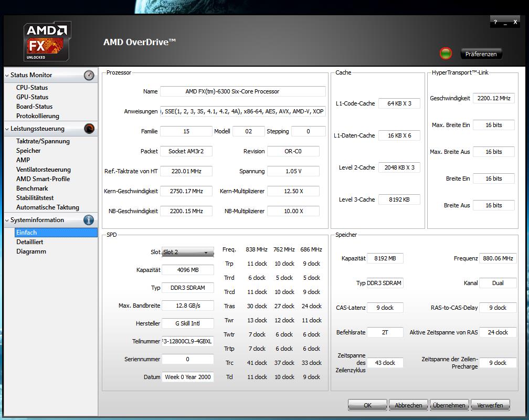Click the Tras value 30 clock
529x420 pixels.
257,306
